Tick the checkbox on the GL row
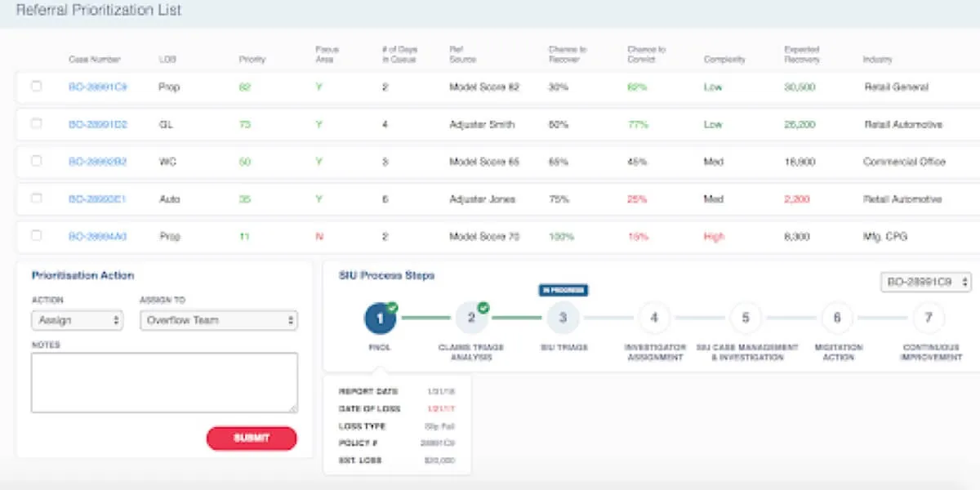Image resolution: width=980 pixels, height=490 pixels. pyautogui.click(x=36, y=124)
